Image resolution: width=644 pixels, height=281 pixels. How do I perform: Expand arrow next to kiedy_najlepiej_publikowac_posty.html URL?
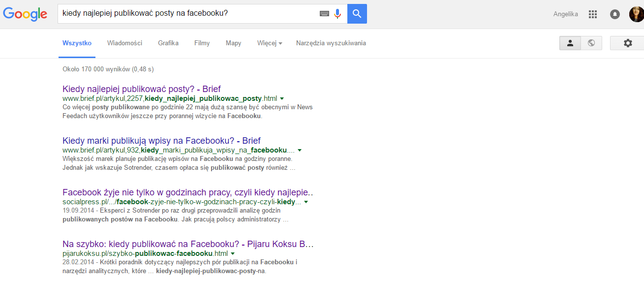pyautogui.click(x=282, y=99)
